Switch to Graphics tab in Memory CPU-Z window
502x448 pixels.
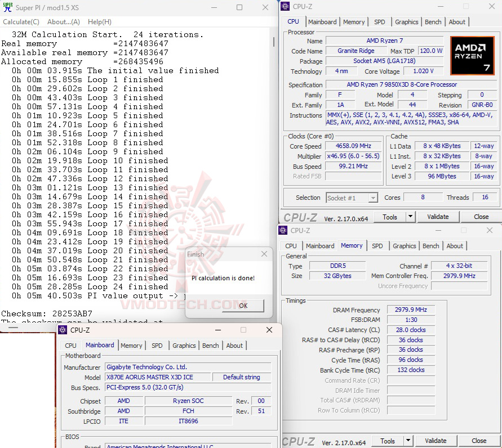[404, 246]
